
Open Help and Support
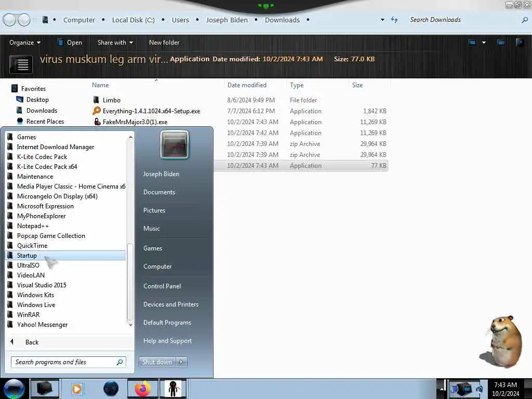(x=167, y=341)
